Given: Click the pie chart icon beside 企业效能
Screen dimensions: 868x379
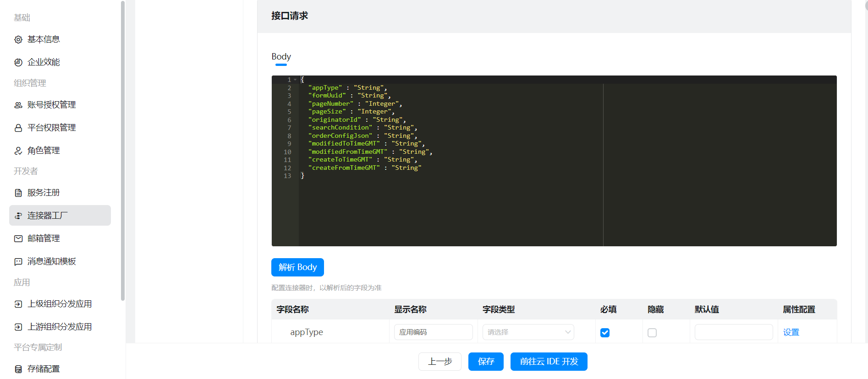Looking at the screenshot, I should click(x=18, y=63).
